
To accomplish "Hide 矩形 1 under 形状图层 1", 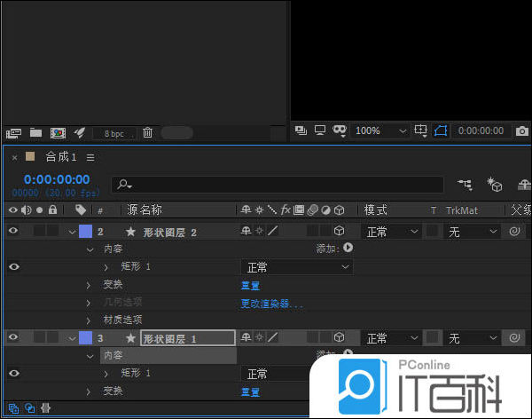I will point(14,373).
